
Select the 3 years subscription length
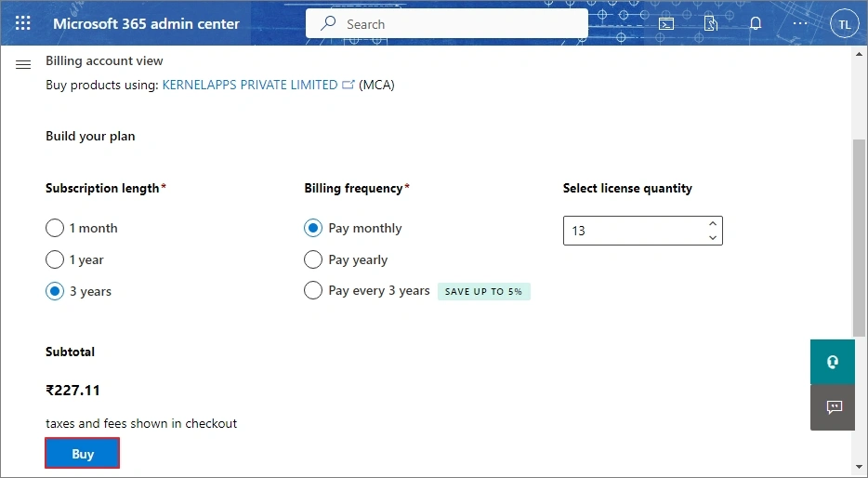[55, 291]
